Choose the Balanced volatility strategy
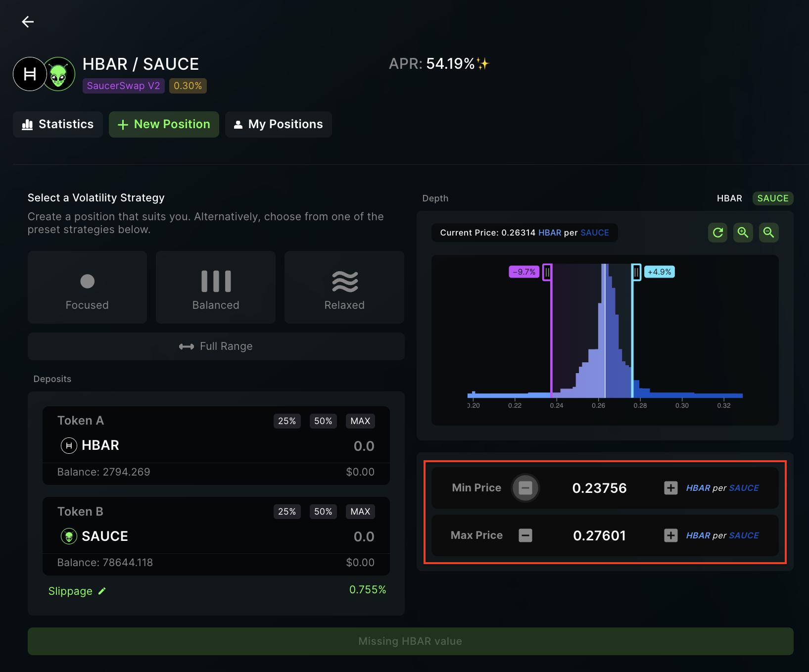Screen dimensions: 809x672 click(216, 288)
